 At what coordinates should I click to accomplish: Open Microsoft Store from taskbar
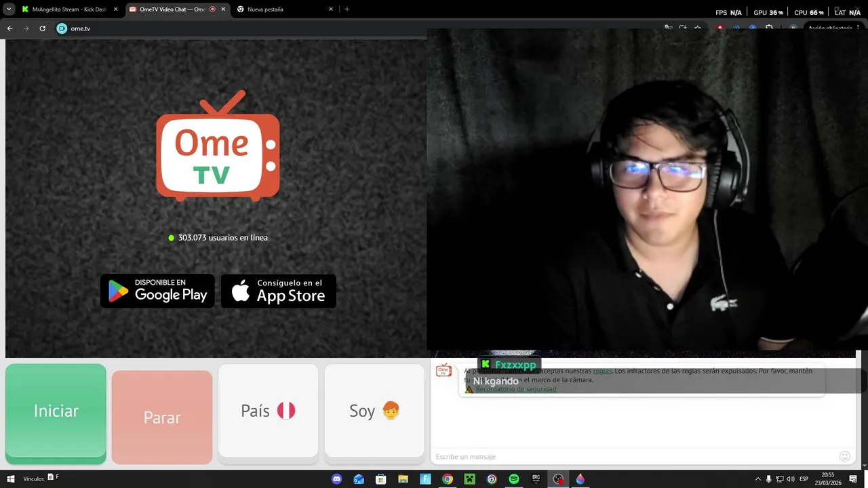381,479
